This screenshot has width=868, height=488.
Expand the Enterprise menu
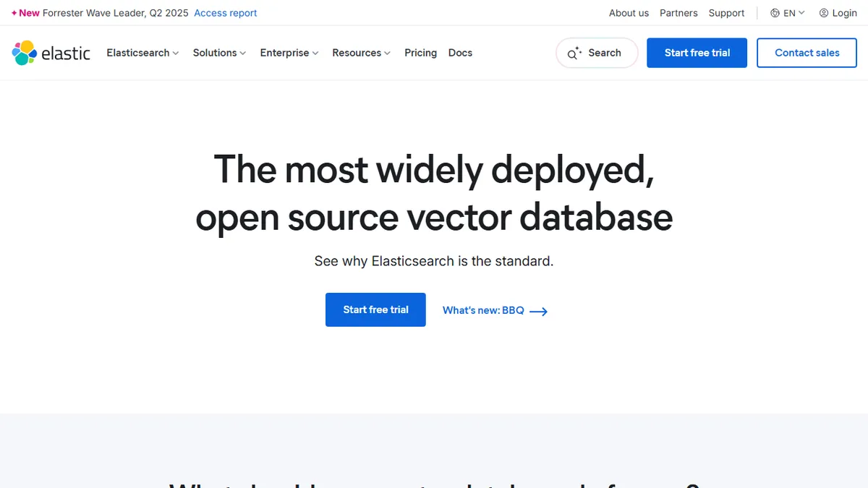point(289,53)
